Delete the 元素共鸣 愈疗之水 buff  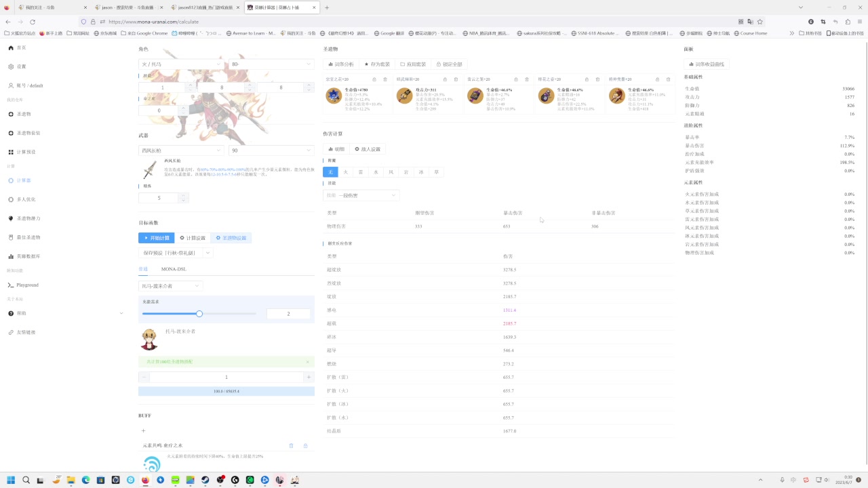pos(291,445)
